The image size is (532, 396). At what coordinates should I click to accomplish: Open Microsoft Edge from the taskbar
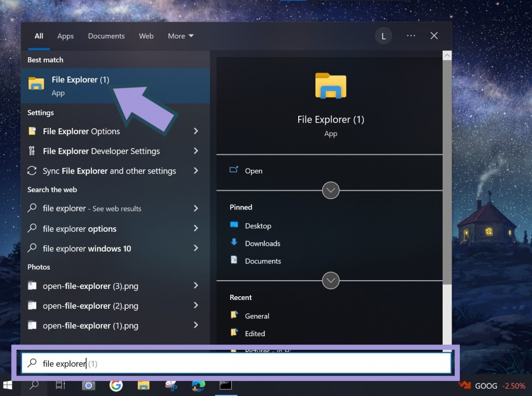pyautogui.click(x=198, y=386)
